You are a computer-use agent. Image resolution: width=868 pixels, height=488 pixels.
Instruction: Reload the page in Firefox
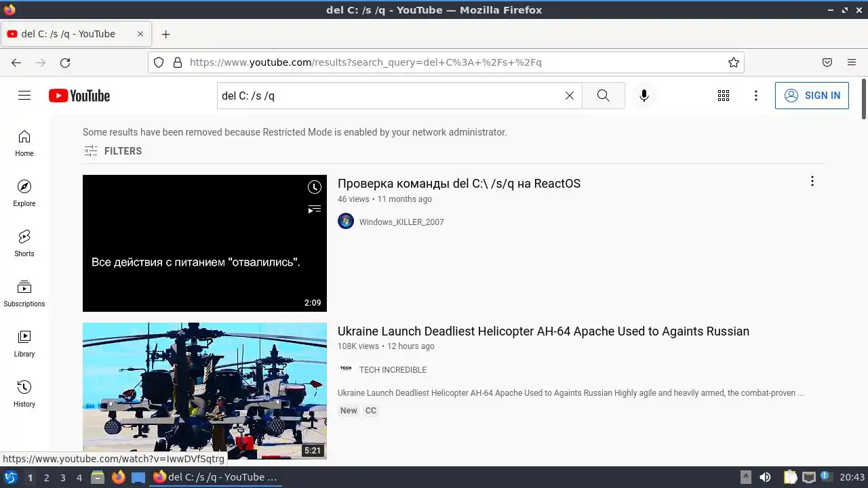click(x=65, y=62)
